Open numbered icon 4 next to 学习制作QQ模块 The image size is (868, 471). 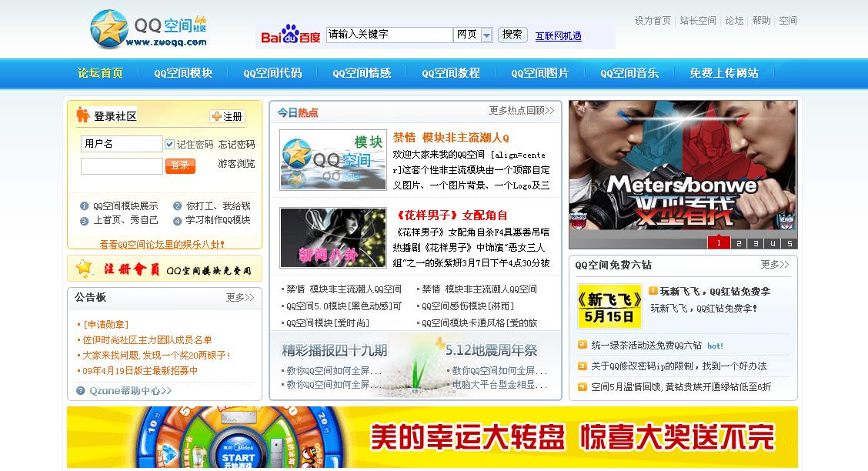click(x=177, y=220)
